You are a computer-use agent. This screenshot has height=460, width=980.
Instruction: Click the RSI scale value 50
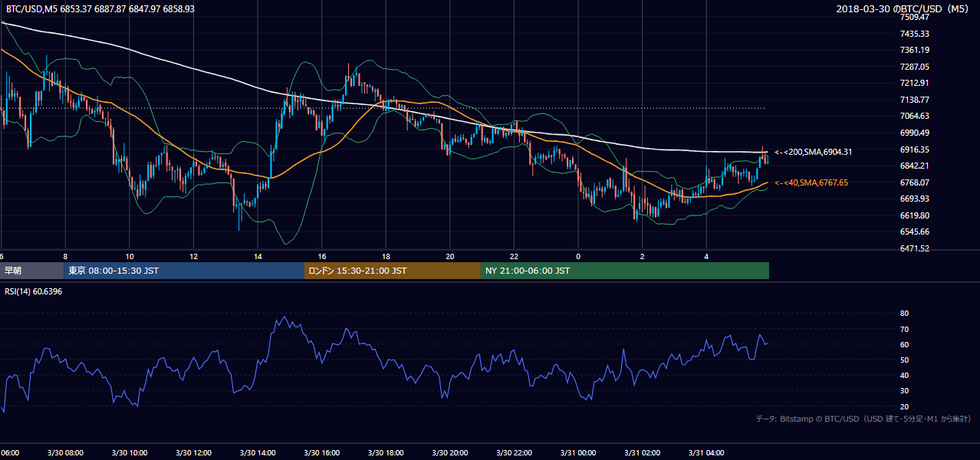904,360
